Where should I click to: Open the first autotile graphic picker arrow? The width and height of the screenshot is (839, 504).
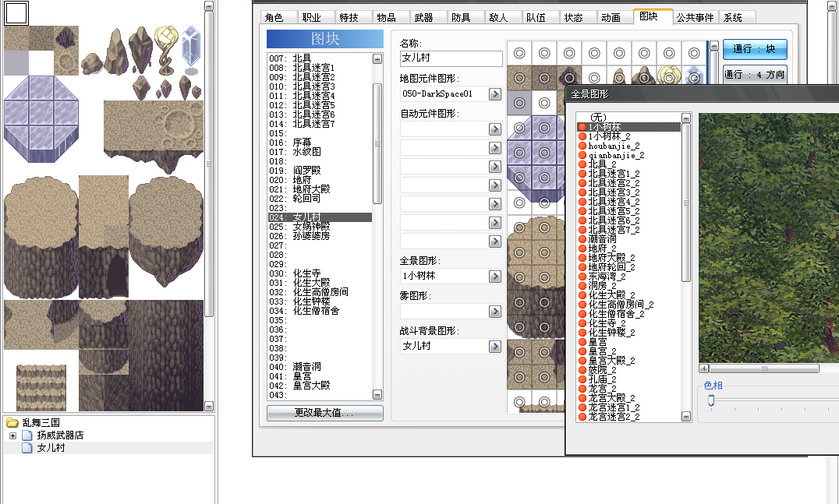point(495,129)
